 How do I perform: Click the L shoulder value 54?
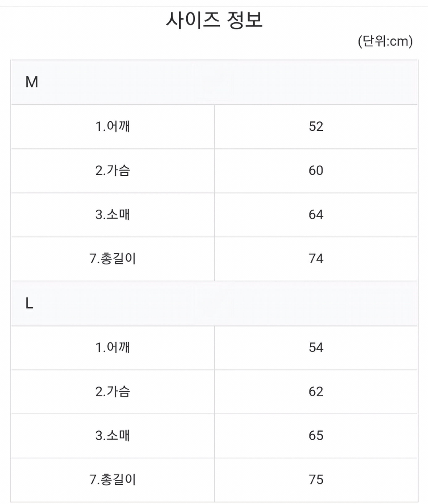(316, 347)
